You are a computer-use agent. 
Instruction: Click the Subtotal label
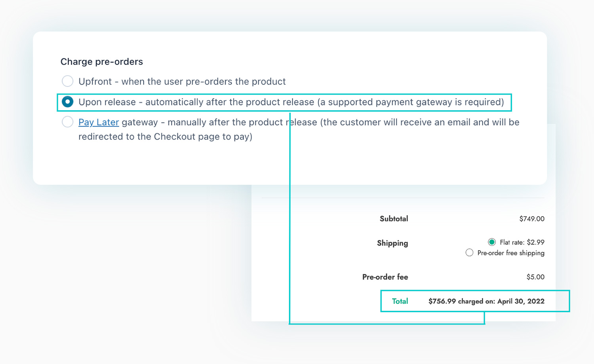coord(393,218)
